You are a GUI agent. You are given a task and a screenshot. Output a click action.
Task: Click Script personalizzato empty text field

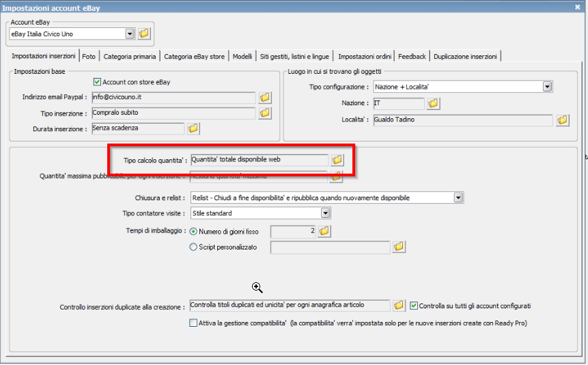tap(330, 247)
